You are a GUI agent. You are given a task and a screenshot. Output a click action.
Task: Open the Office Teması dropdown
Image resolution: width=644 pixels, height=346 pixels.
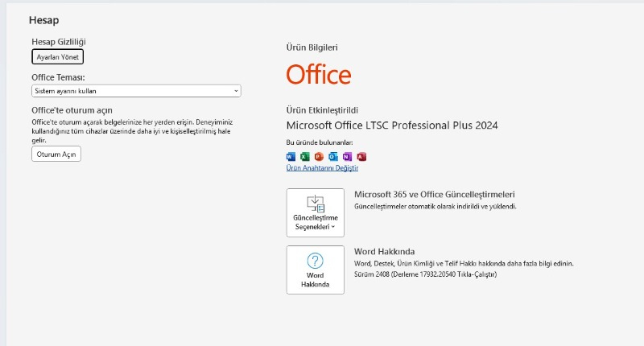(135, 91)
